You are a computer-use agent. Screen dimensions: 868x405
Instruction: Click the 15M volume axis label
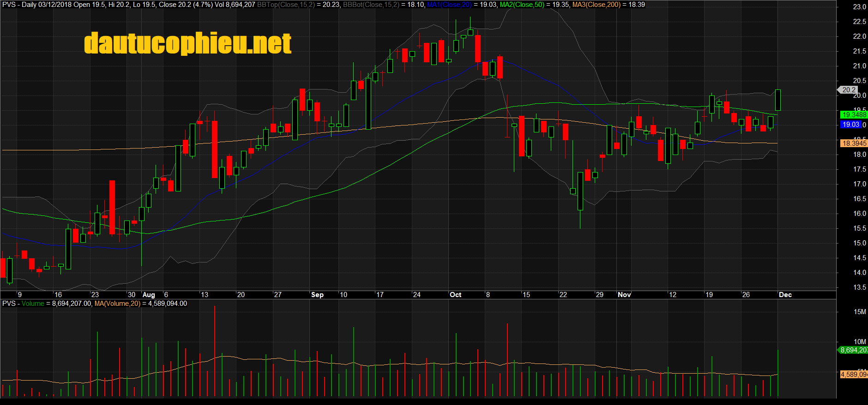(860, 312)
